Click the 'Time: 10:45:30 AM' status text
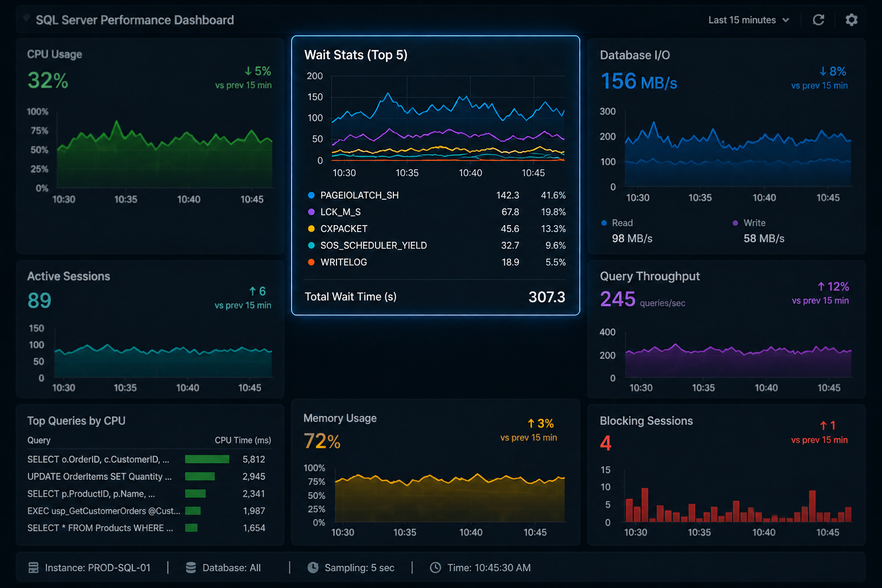 [489, 568]
